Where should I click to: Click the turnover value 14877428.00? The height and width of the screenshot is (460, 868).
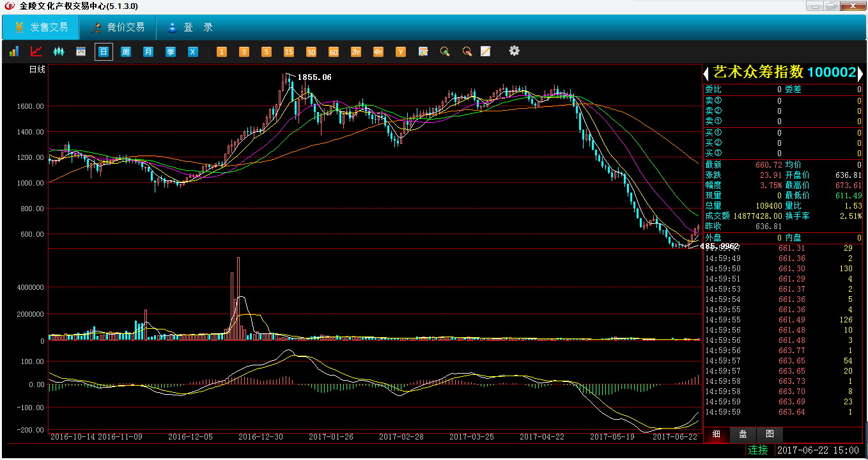pos(757,216)
